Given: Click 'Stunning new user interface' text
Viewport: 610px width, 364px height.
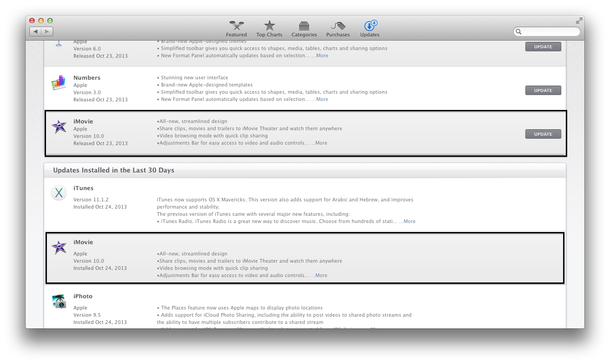Looking at the screenshot, I should (x=194, y=77).
